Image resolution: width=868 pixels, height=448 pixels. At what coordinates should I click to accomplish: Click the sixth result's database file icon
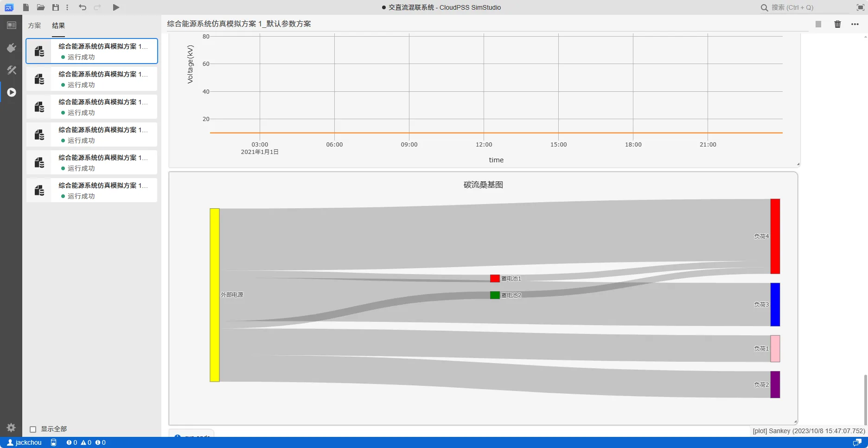click(39, 191)
